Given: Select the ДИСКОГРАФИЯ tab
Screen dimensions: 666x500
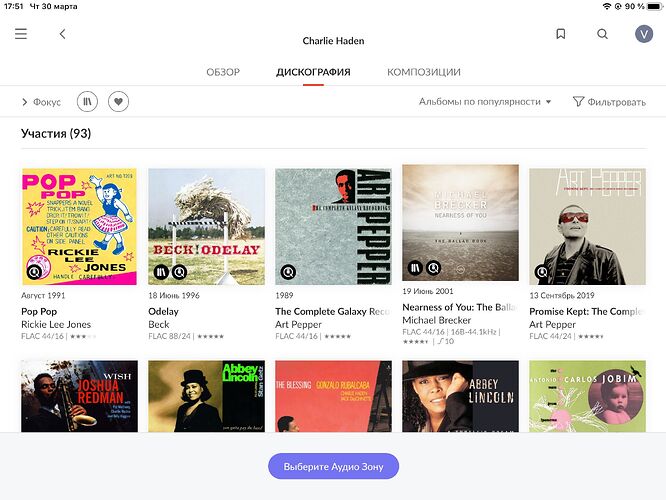Looking at the screenshot, I should tap(313, 72).
